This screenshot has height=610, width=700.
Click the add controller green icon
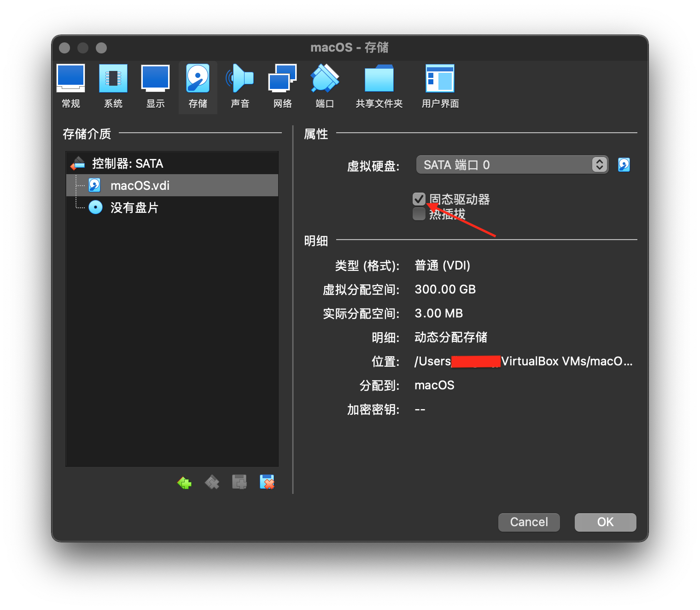coord(184,482)
